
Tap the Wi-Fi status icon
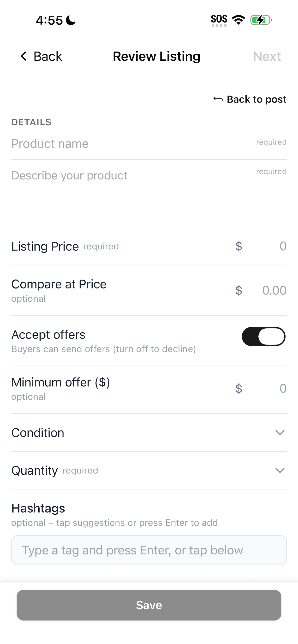tap(238, 20)
